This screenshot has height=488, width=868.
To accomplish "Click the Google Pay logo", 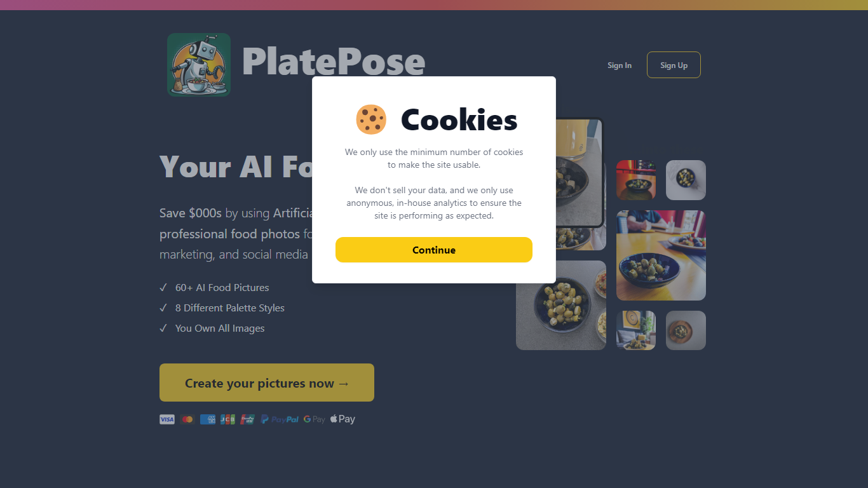I will [x=314, y=419].
